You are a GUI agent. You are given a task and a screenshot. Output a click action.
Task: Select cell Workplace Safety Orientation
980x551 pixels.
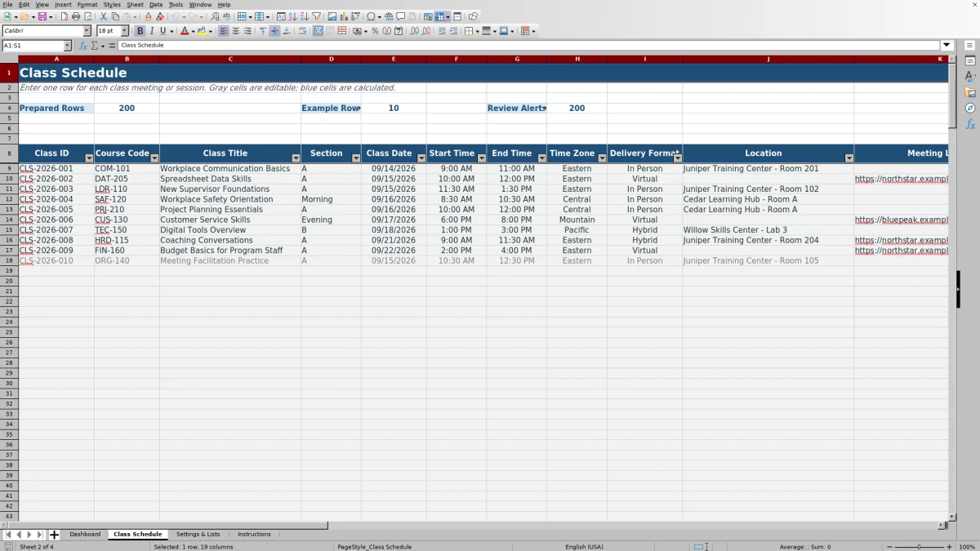pyautogui.click(x=230, y=199)
